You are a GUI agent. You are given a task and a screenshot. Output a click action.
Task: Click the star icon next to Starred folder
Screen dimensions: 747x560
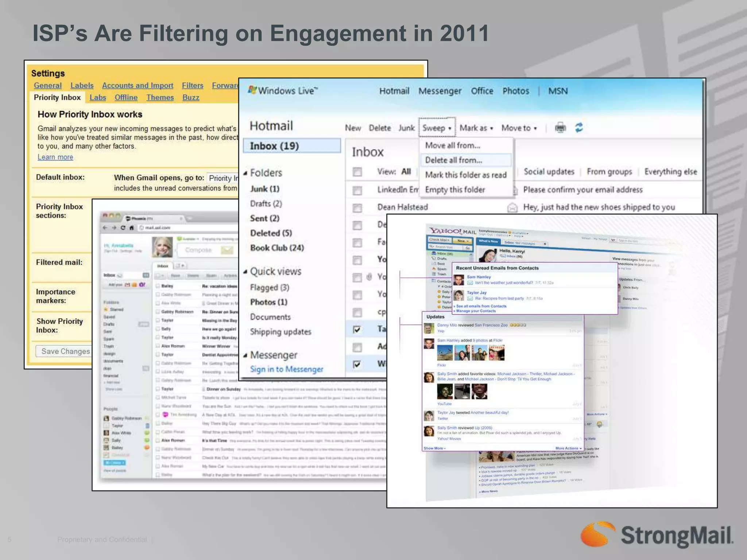(106, 309)
